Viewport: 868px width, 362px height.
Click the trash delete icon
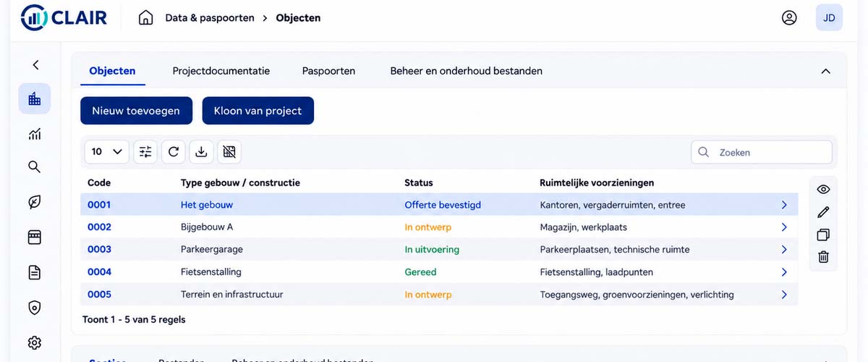[x=823, y=257]
